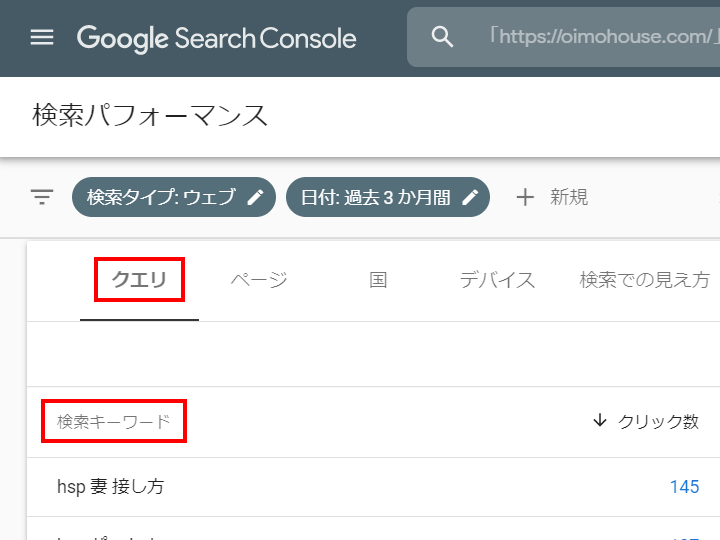Click pencil icon on 日付 chip

[470, 197]
